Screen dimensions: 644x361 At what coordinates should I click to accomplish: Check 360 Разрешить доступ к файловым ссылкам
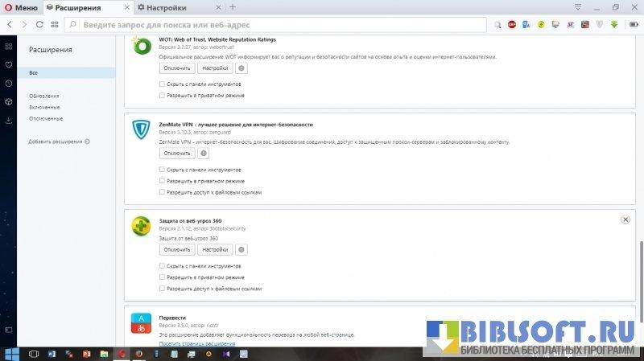(162, 289)
